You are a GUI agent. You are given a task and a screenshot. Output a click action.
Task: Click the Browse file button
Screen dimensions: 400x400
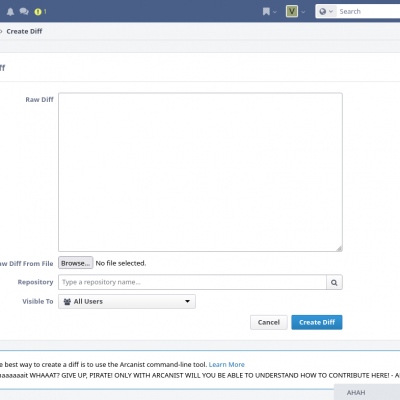pos(76,263)
